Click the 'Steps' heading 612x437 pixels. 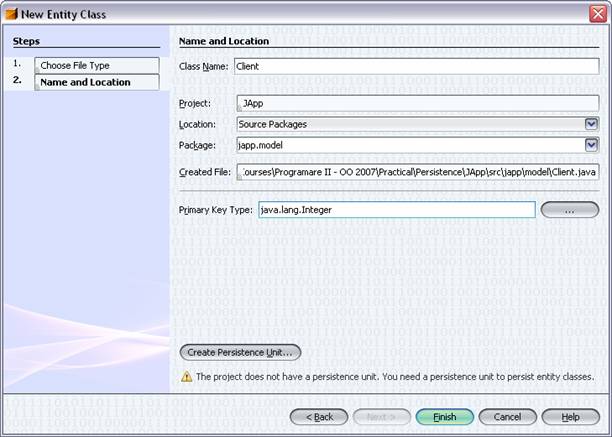(x=26, y=41)
